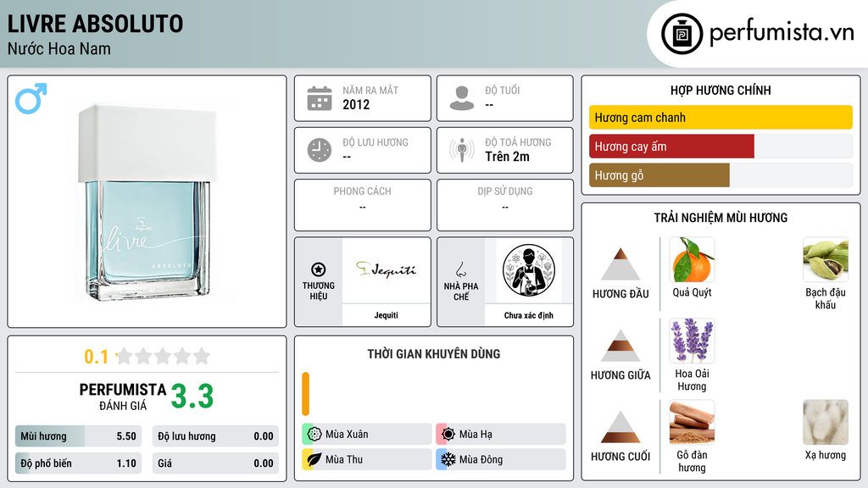Click the leaf icon for Mùa Thu
The image size is (868, 488).
point(314,459)
